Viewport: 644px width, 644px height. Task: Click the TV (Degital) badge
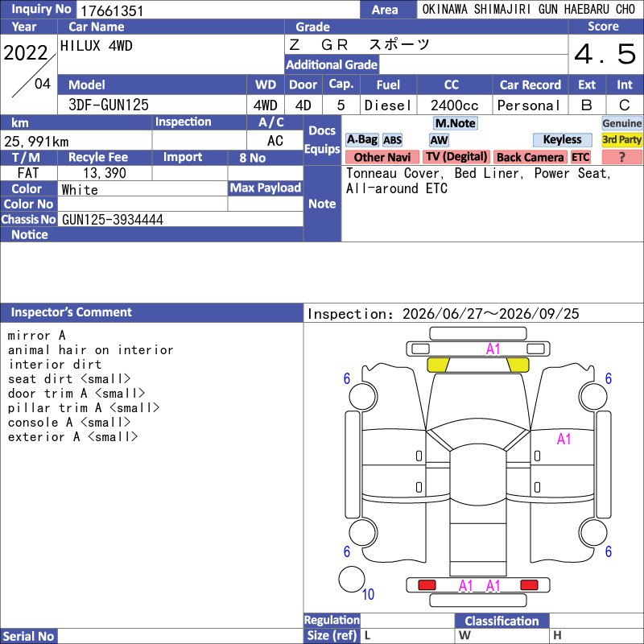click(x=456, y=157)
